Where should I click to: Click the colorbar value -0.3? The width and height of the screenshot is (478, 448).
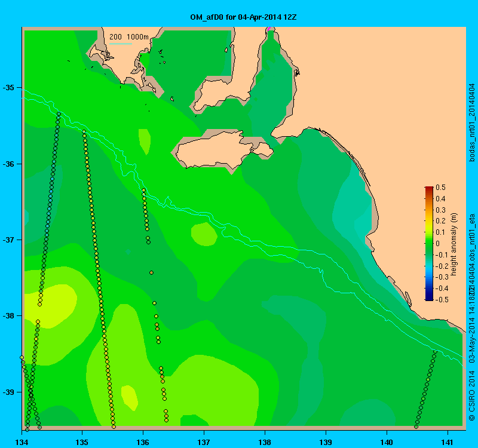pos(441,277)
